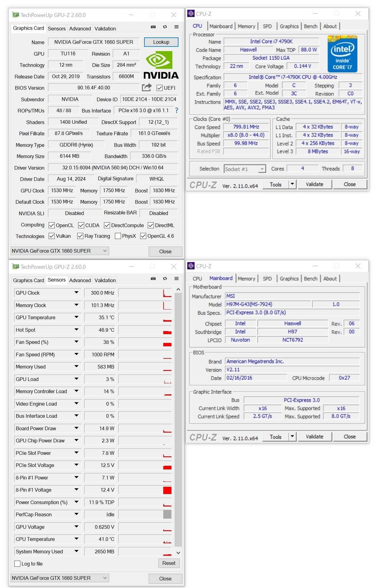This screenshot has width=377, height=588.
Task: Open the Validation tab in the GPU-Z Sensors window
Action: point(105,280)
